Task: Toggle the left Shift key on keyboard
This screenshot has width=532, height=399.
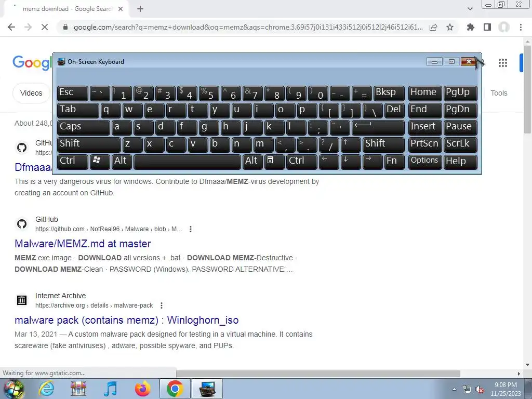Action: point(89,144)
